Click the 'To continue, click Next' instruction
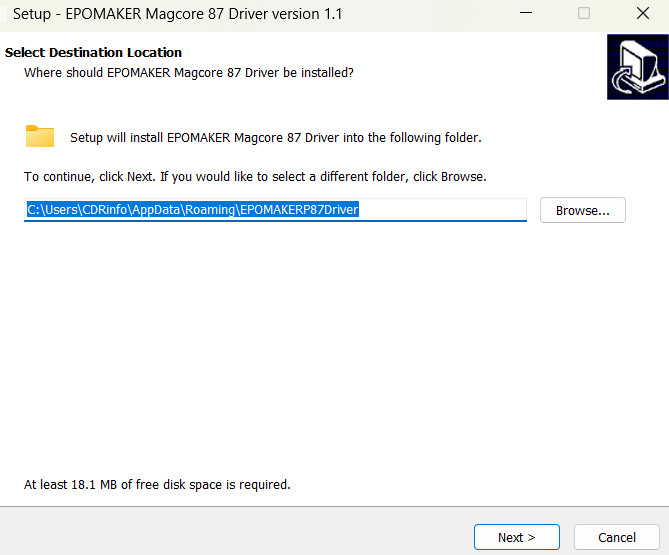The width and height of the screenshot is (669, 555). pyautogui.click(x=255, y=177)
